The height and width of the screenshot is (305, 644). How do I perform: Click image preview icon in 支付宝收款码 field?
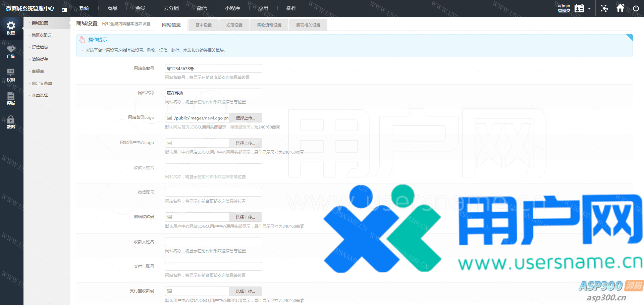pyautogui.click(x=169, y=291)
